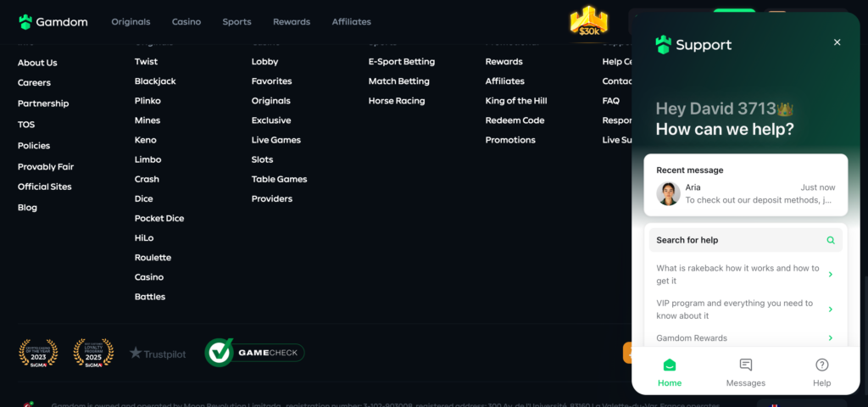868x407 pixels.
Task: Open the Providers casino link
Action: tap(272, 198)
